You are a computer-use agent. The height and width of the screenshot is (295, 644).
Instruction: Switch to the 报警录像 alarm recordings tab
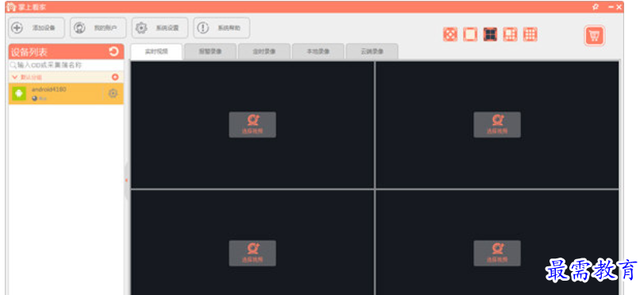pos(210,52)
